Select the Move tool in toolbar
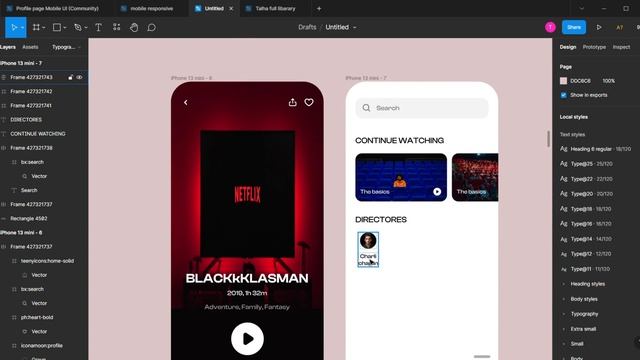640x360 pixels. [14, 27]
